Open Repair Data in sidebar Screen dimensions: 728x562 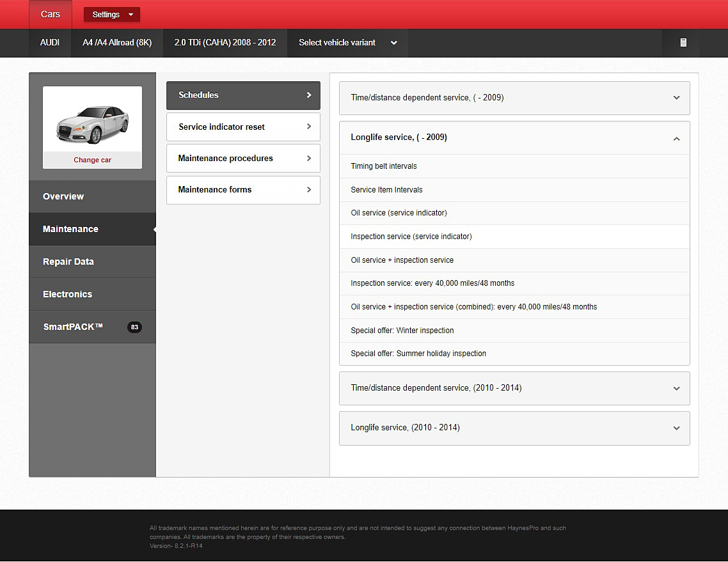pyautogui.click(x=68, y=261)
